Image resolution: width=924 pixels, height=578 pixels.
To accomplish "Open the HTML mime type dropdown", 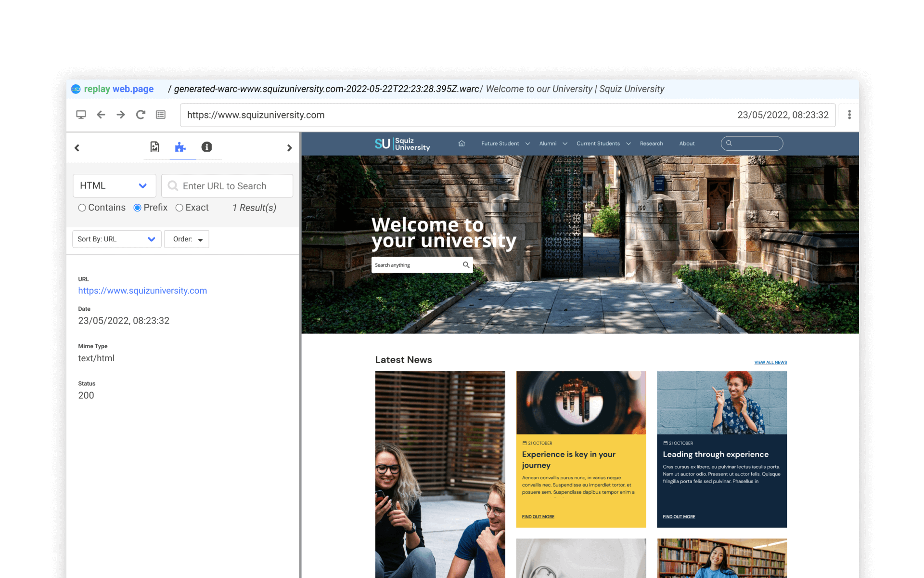I will 114,185.
